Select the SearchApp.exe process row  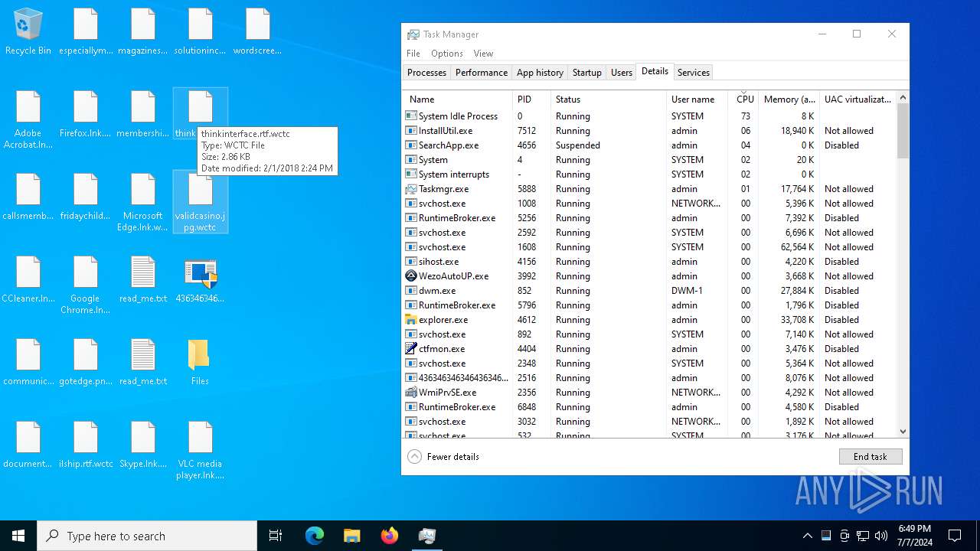[x=649, y=145]
